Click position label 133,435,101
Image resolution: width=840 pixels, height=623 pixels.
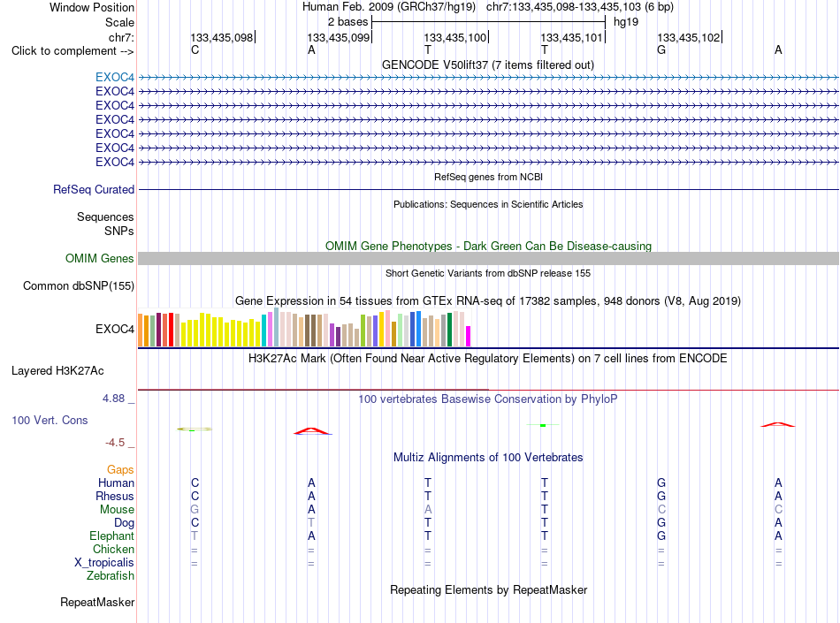571,37
